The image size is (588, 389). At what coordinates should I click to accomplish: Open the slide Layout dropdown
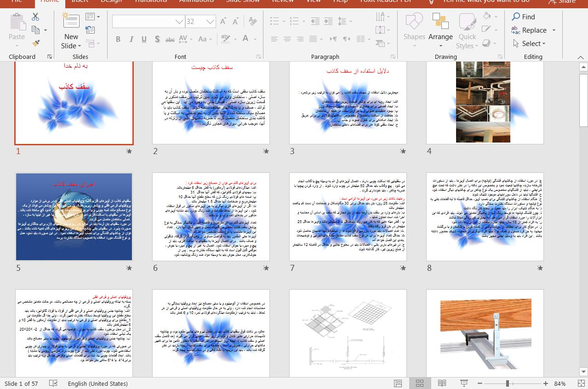click(x=93, y=17)
